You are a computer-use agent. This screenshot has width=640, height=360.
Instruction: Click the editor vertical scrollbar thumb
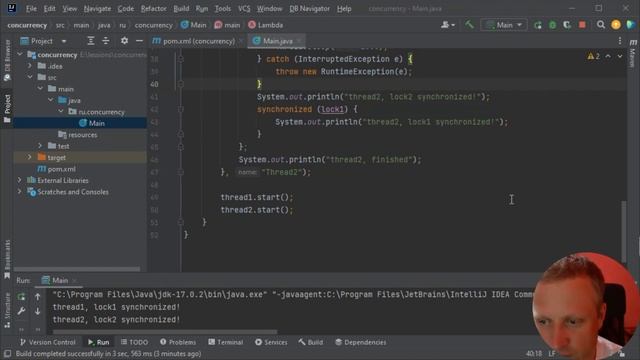point(624,231)
